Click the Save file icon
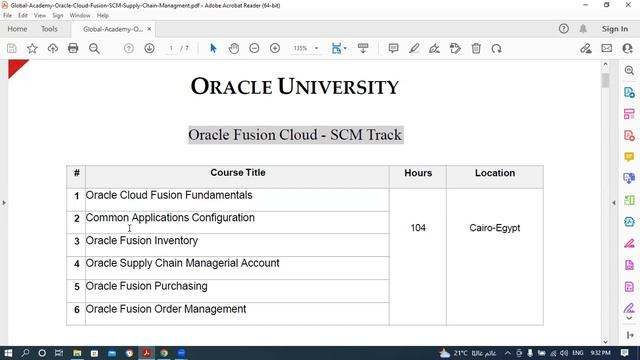 pos(12,49)
